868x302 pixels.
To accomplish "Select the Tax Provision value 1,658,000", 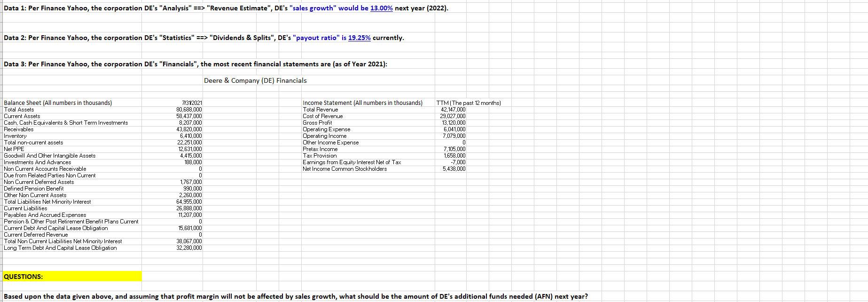I will pos(454,155).
